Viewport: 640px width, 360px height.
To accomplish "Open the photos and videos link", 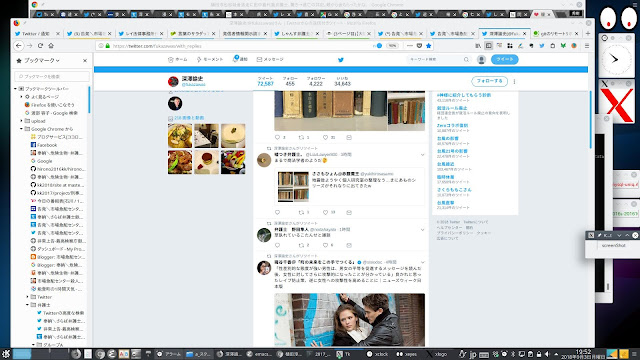I will pyautogui.click(x=189, y=118).
